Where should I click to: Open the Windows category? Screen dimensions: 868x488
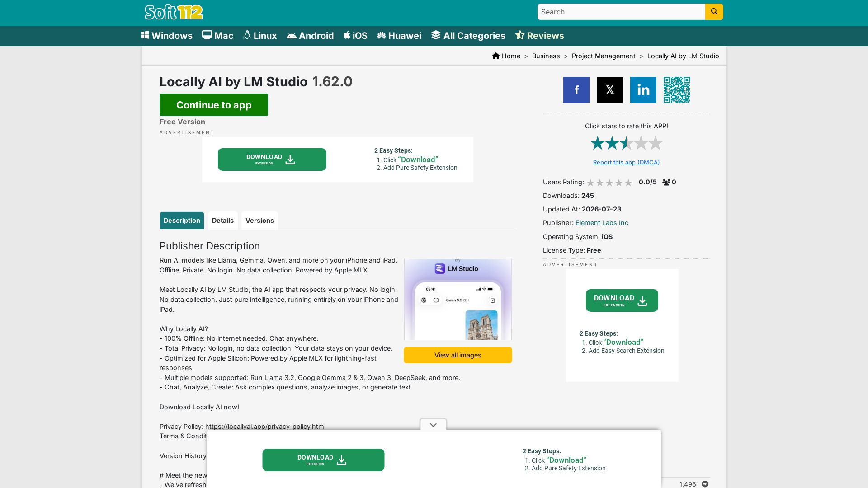(167, 36)
